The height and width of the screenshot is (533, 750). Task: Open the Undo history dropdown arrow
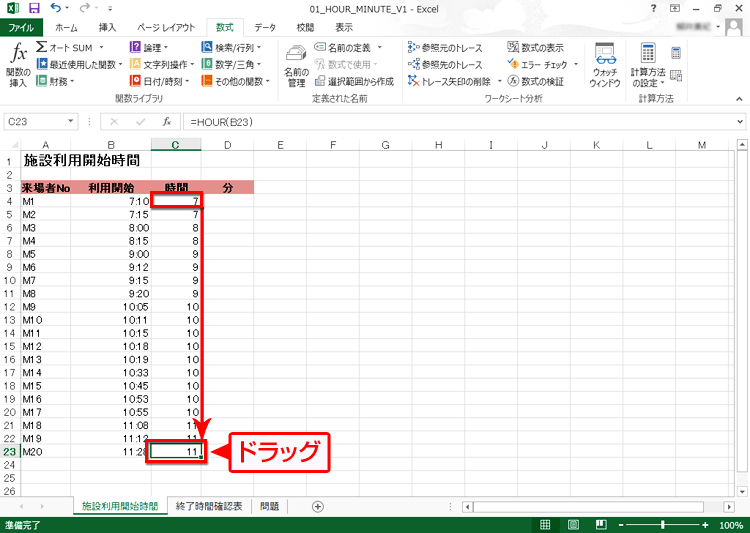pyautogui.click(x=67, y=8)
